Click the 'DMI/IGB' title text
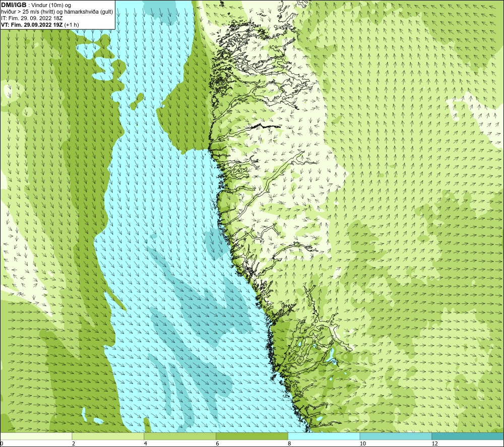The image size is (504, 447). pyautogui.click(x=14, y=5)
